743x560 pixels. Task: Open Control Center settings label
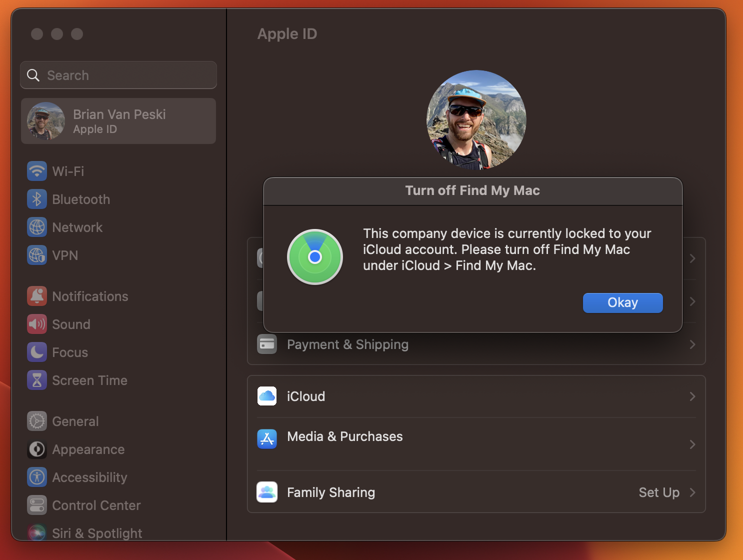(x=96, y=505)
